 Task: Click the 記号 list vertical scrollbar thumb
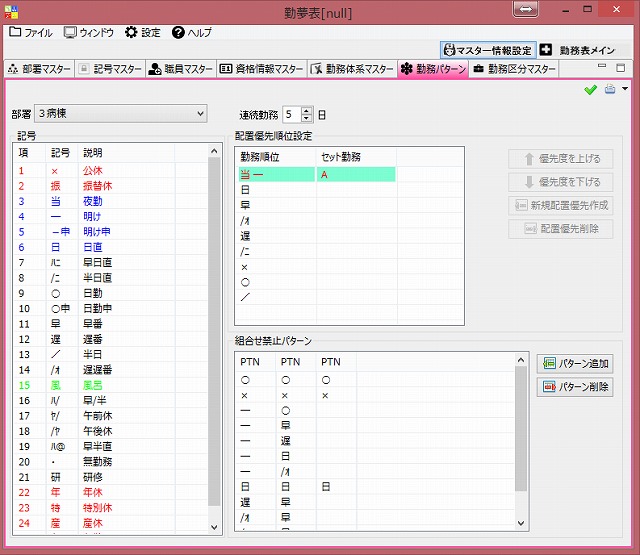tap(214, 331)
